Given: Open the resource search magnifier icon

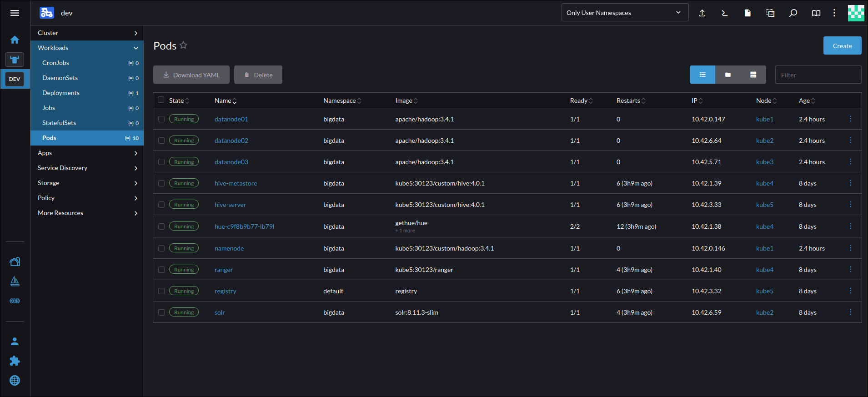Looking at the screenshot, I should pos(793,13).
